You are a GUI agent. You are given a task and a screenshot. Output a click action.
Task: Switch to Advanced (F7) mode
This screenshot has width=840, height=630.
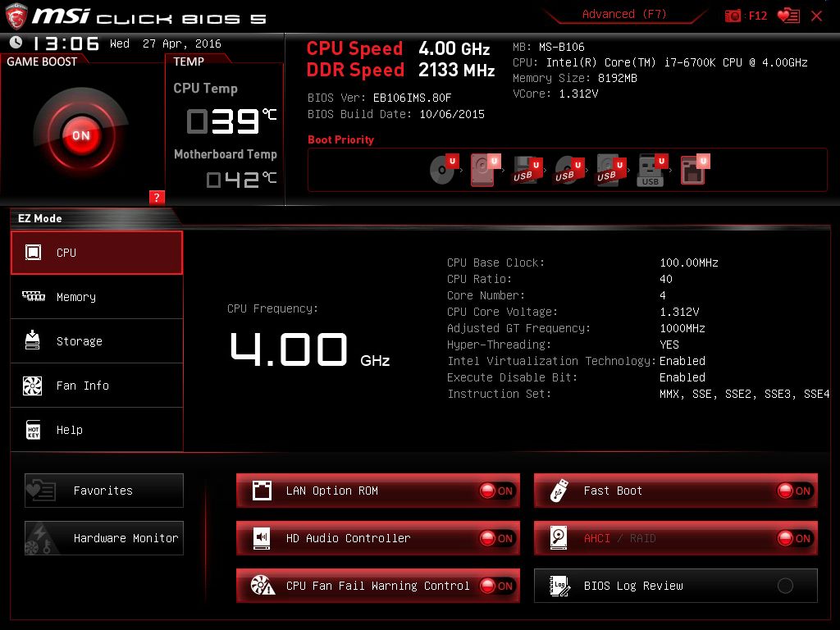624,15
